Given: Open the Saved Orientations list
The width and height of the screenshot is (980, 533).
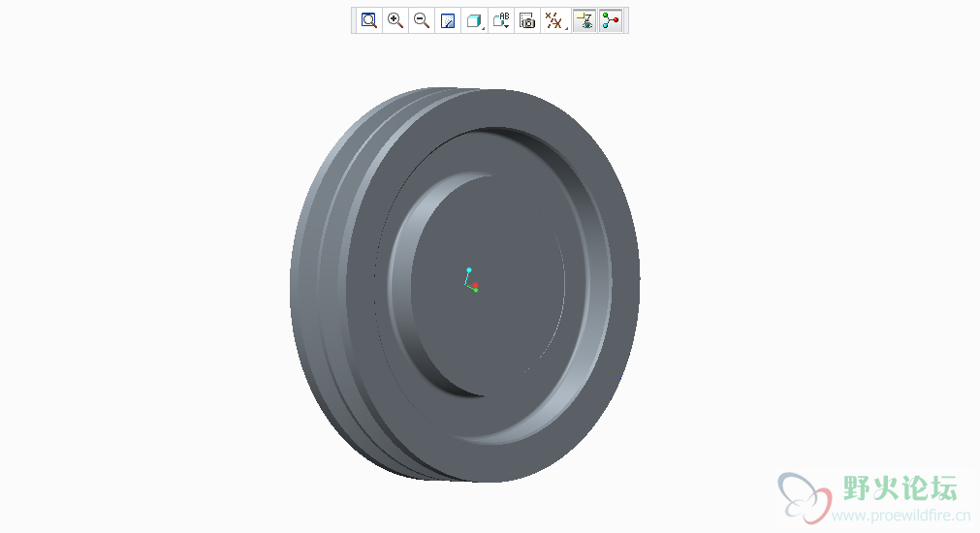Looking at the screenshot, I should (501, 20).
